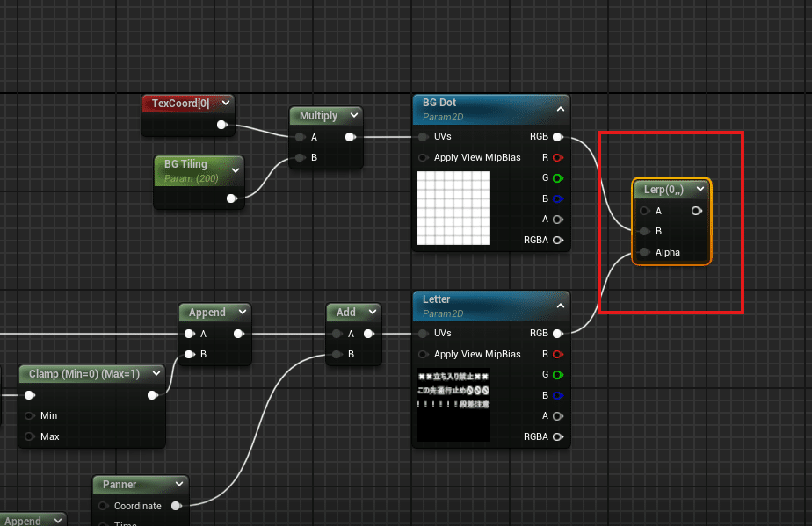
Task: Collapse the BG Dot node with its arrow
Action: click(561, 109)
